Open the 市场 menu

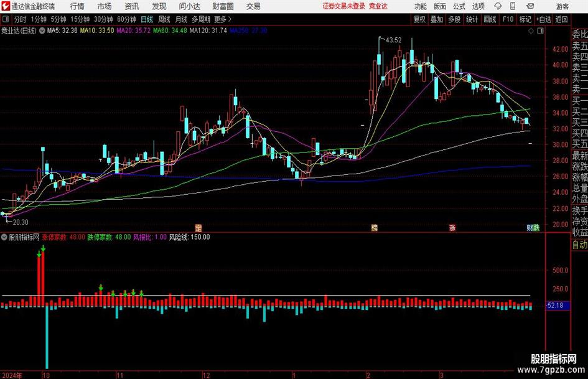[105, 6]
